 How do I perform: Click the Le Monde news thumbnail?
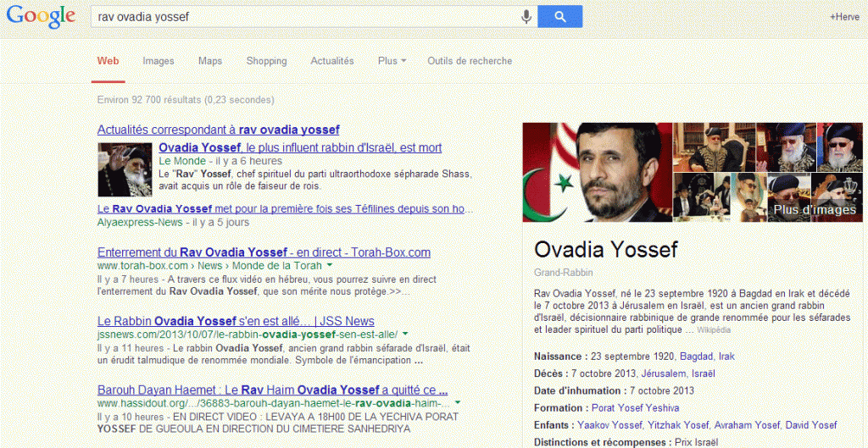point(125,169)
